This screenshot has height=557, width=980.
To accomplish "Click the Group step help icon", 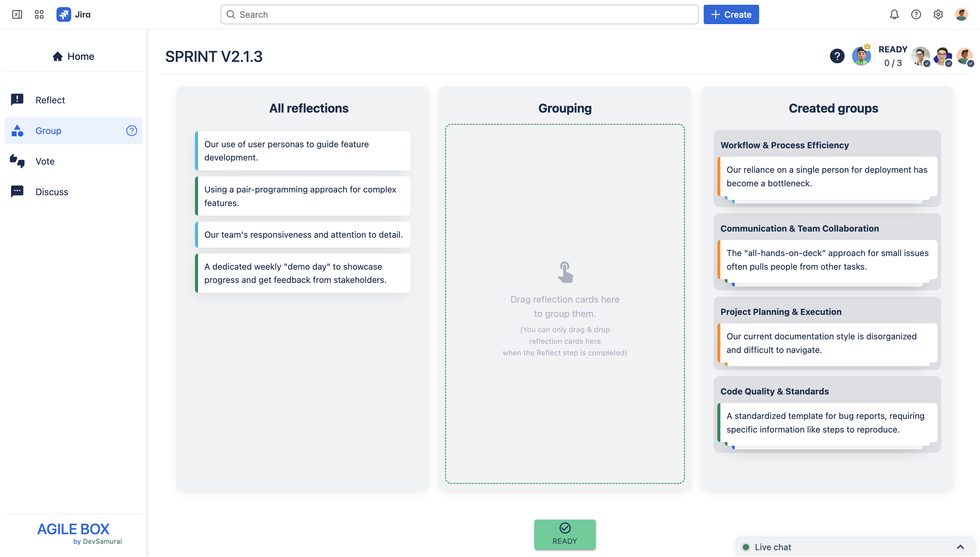I will 131,131.
